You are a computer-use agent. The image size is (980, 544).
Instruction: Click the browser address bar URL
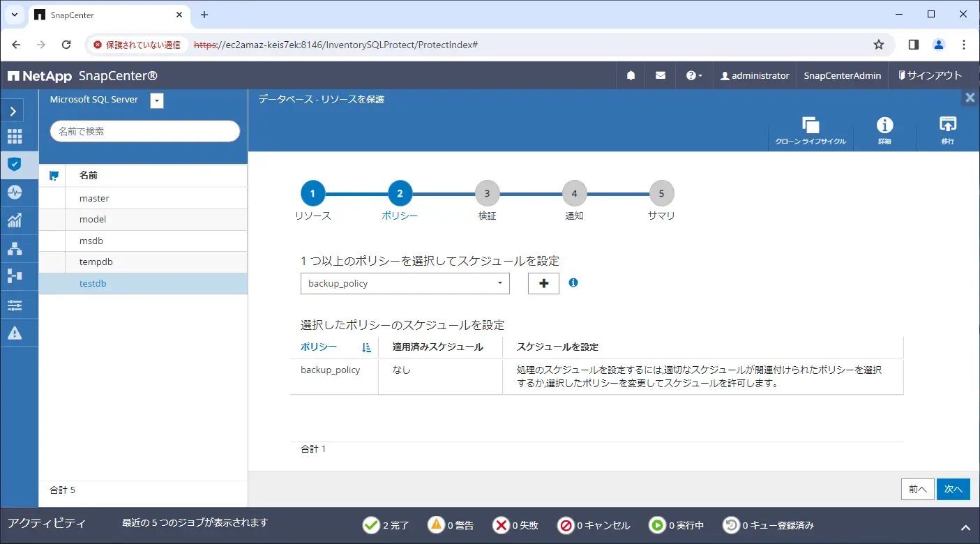336,45
